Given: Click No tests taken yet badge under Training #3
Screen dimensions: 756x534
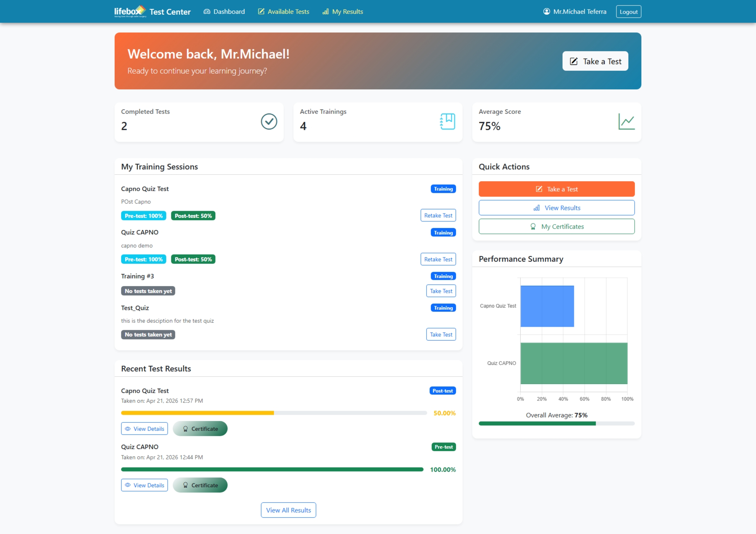Looking at the screenshot, I should (148, 291).
